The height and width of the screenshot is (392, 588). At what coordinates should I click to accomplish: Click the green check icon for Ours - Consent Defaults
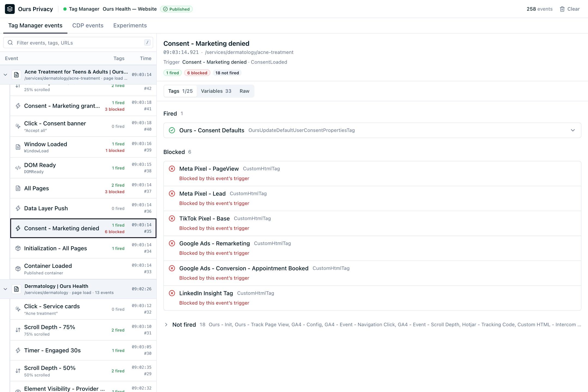click(172, 130)
